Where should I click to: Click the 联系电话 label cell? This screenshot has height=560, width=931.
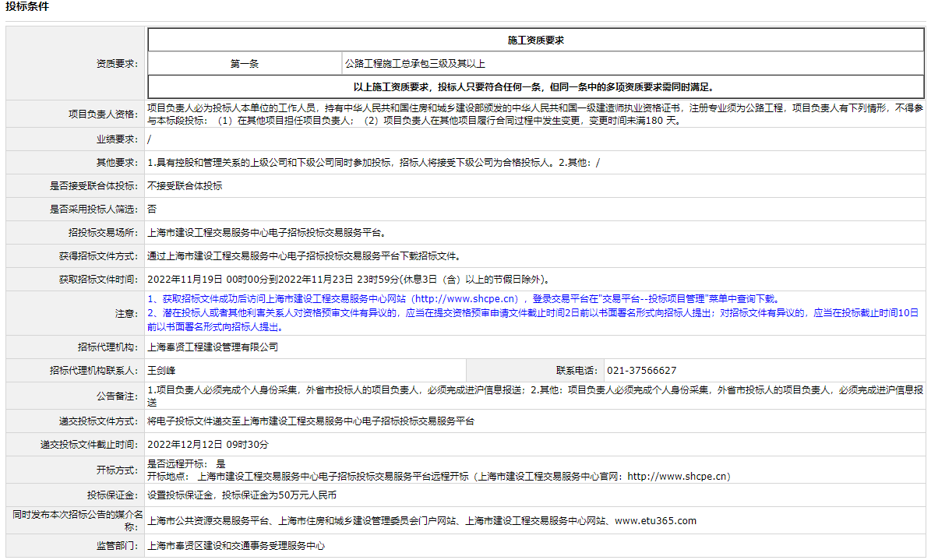(x=576, y=371)
